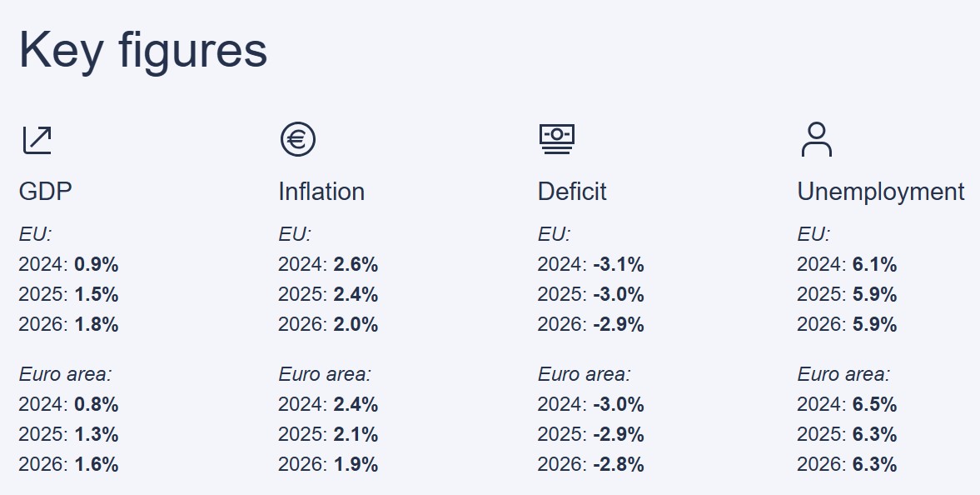
Task: Click EU 2024 unemployment value 6.1%
Action: (874, 265)
